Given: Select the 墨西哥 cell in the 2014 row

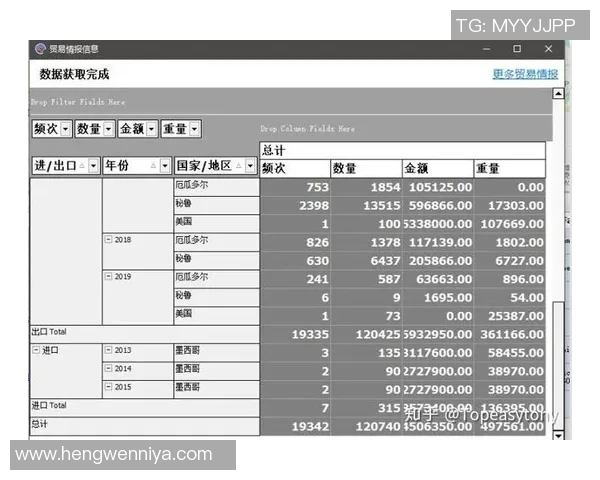Looking at the screenshot, I should point(217,371).
